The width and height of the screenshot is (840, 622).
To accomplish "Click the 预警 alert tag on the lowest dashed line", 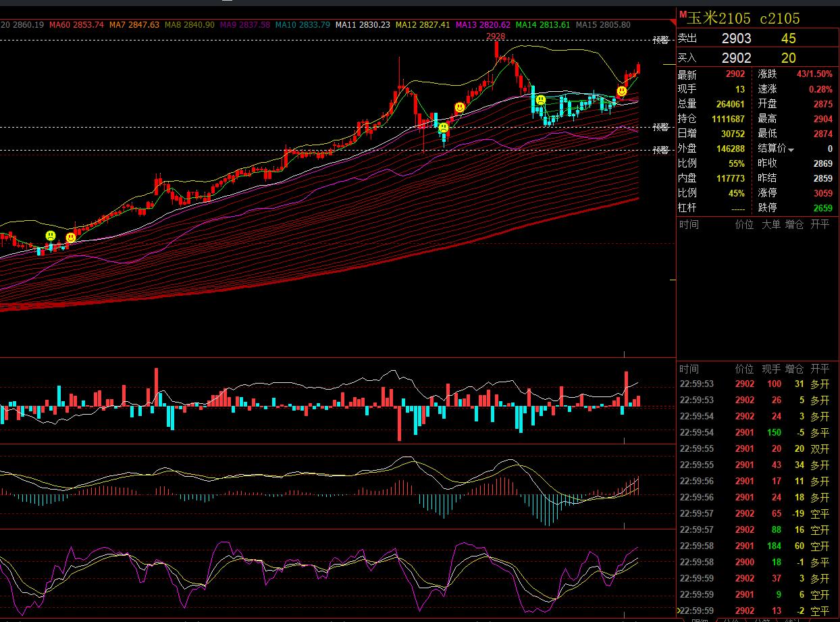I will (x=661, y=151).
